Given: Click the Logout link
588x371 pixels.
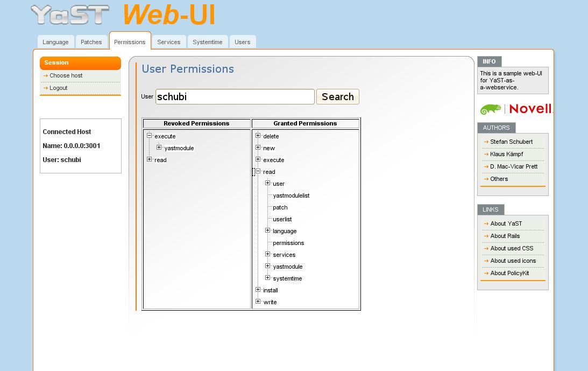Looking at the screenshot, I should pyautogui.click(x=59, y=88).
